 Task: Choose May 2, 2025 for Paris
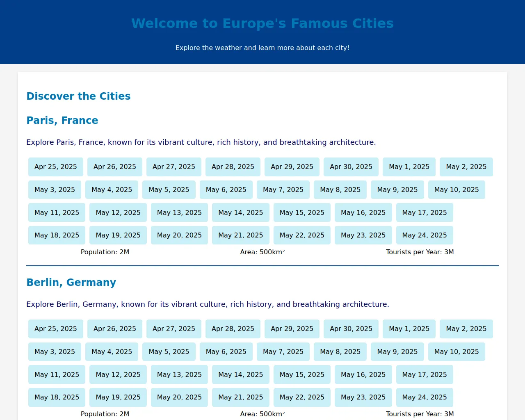[x=466, y=167]
